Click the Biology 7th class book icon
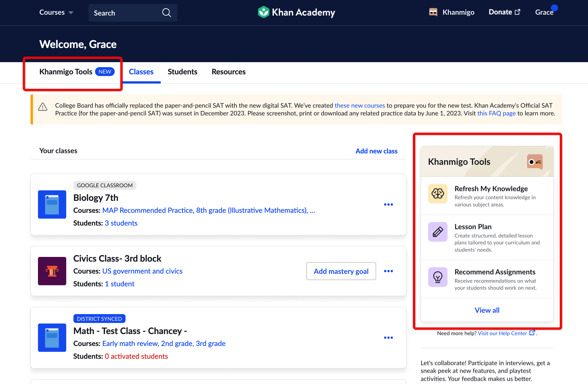588x384 pixels. click(52, 204)
